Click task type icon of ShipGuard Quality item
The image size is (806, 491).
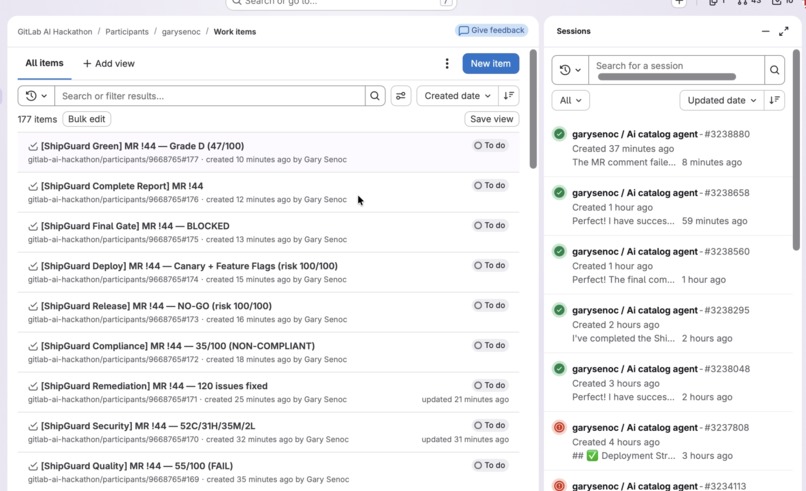[x=33, y=466]
